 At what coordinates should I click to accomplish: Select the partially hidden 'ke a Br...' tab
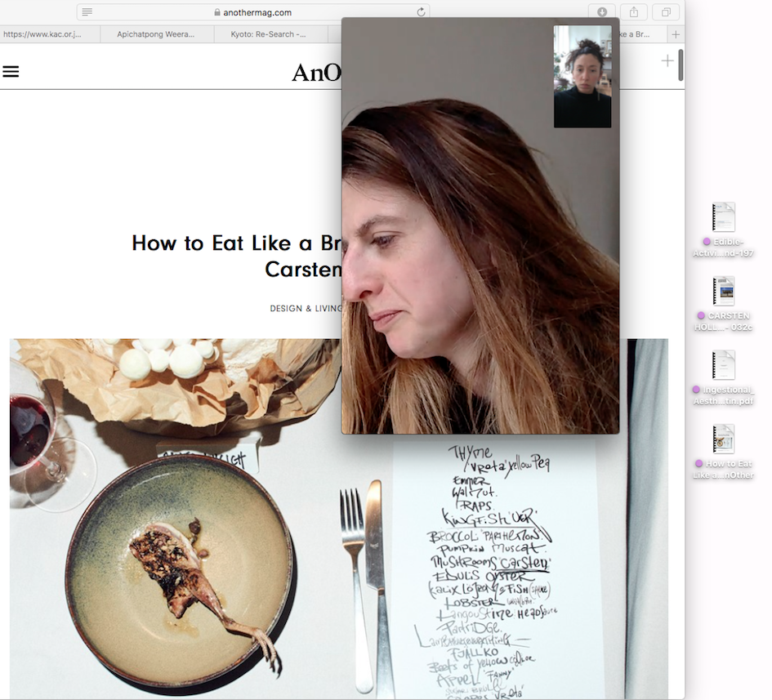pyautogui.click(x=642, y=34)
